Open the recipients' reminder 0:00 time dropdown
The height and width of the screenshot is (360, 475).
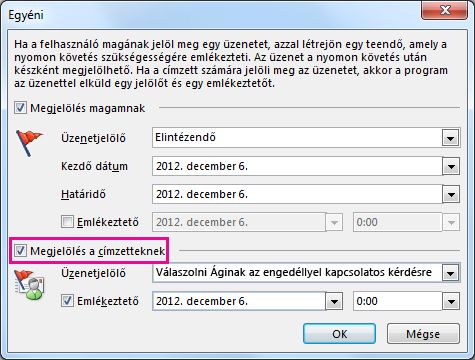pos(451,302)
